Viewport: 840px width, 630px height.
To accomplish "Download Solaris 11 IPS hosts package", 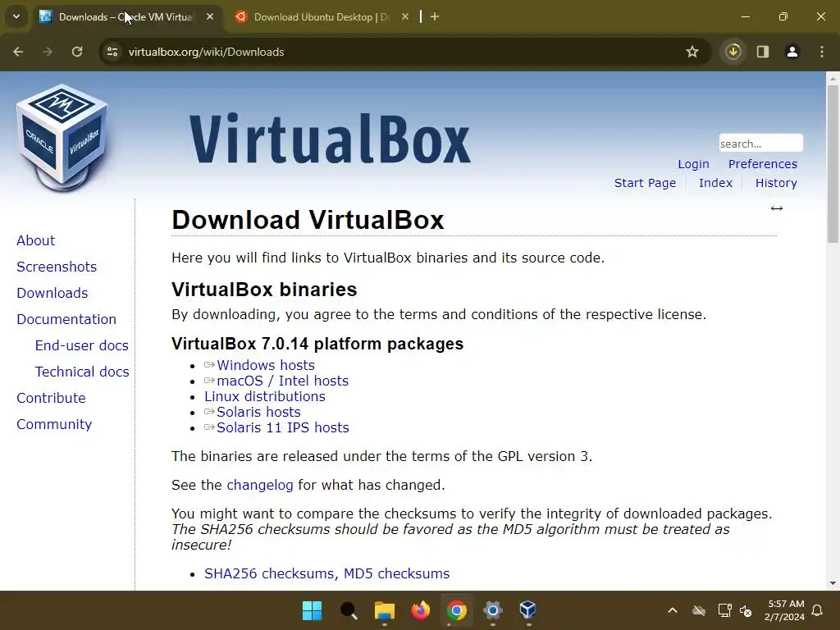I will 283,427.
